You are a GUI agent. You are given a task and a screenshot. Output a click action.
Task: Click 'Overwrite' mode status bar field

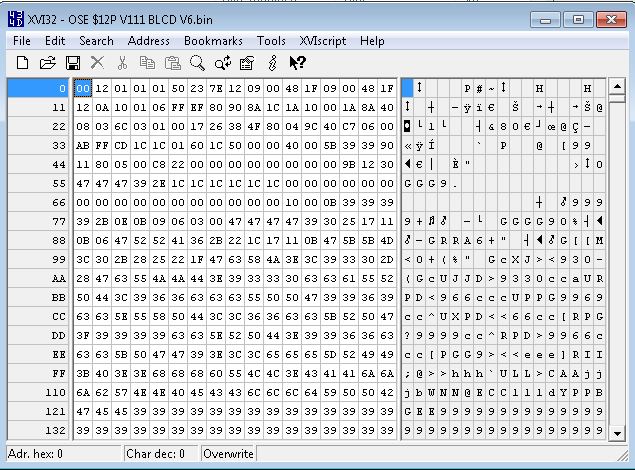229,454
